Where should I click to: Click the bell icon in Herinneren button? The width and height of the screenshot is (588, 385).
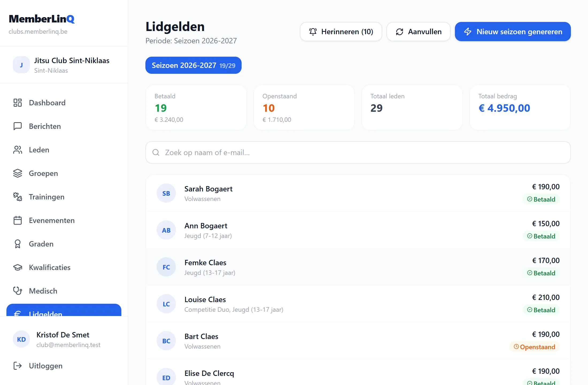pyautogui.click(x=313, y=32)
